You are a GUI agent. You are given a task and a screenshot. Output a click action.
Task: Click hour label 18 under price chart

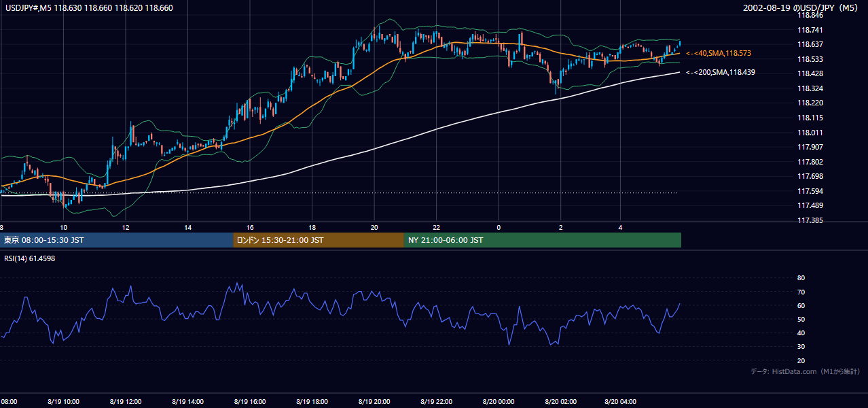pos(312,227)
